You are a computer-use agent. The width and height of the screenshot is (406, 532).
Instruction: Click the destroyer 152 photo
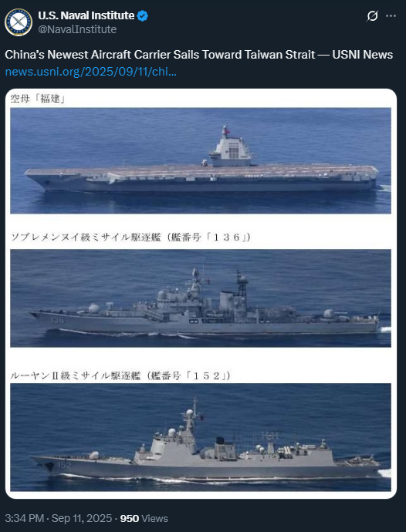click(201, 437)
